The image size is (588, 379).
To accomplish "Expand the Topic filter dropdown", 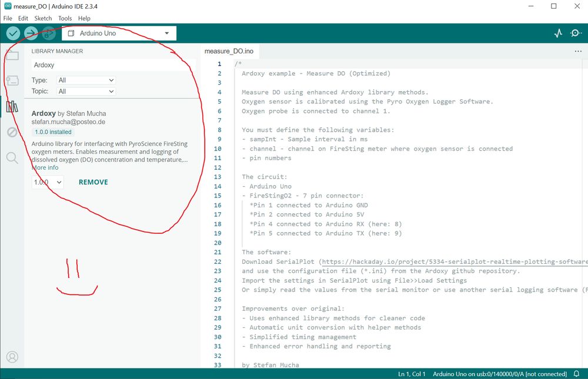I will [x=86, y=92].
